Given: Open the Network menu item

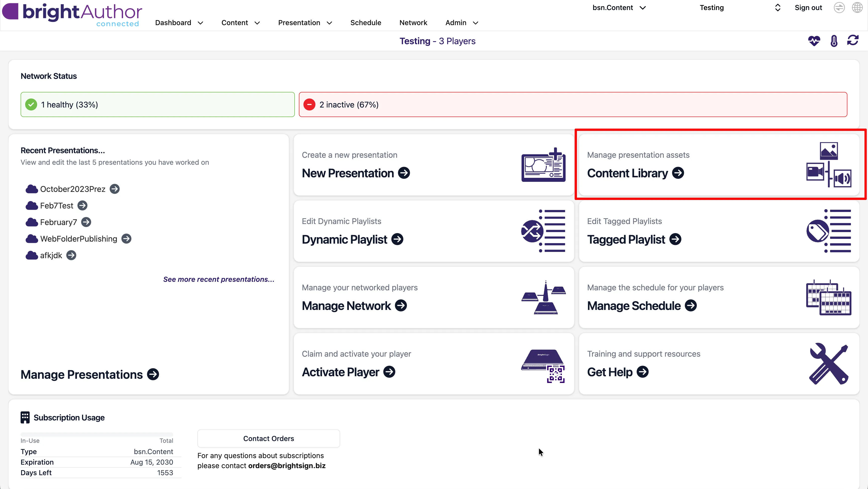Looking at the screenshot, I should (x=413, y=23).
